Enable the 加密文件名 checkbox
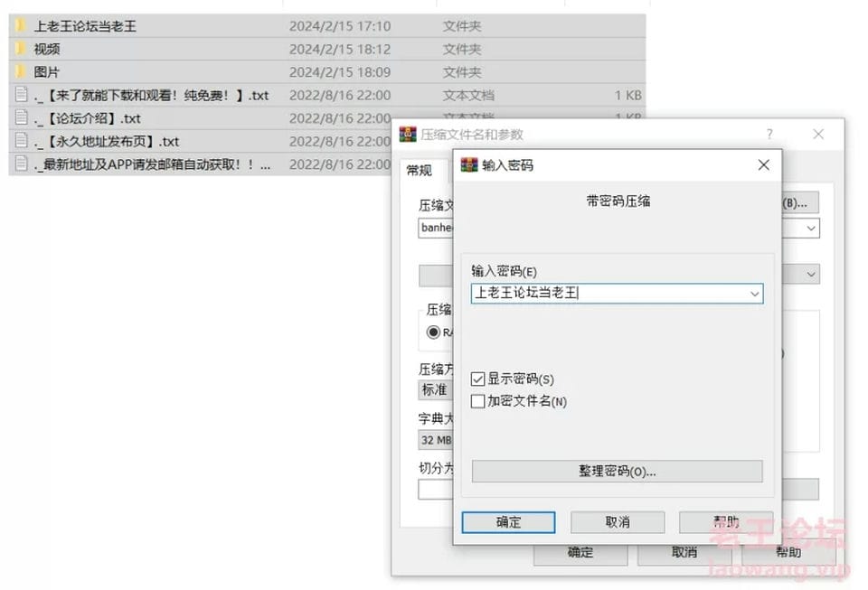 pos(477,401)
